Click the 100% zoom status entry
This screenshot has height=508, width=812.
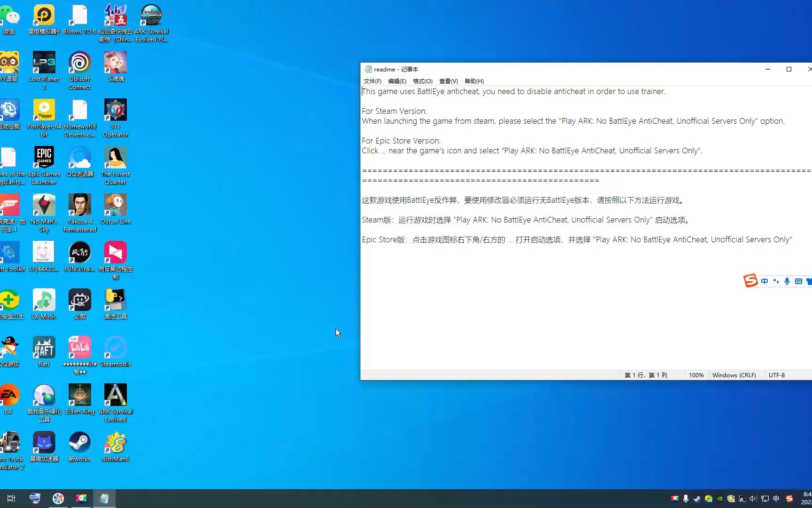coord(696,375)
